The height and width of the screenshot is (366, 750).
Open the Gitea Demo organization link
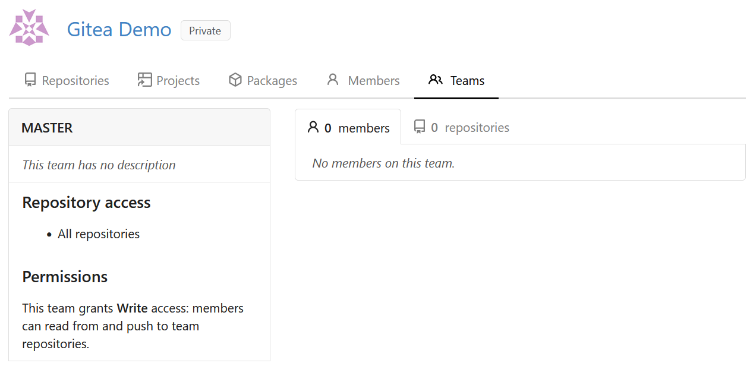coord(119,30)
